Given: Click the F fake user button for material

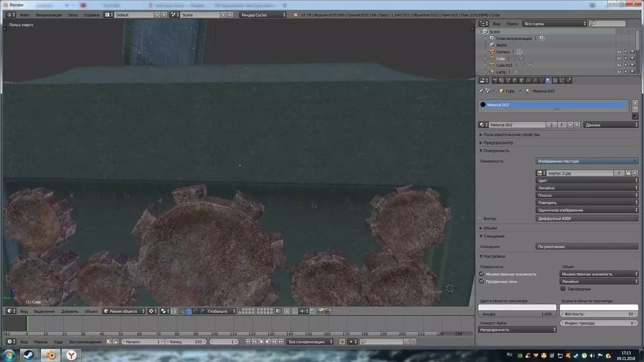Looking at the screenshot, I should (x=561, y=125).
